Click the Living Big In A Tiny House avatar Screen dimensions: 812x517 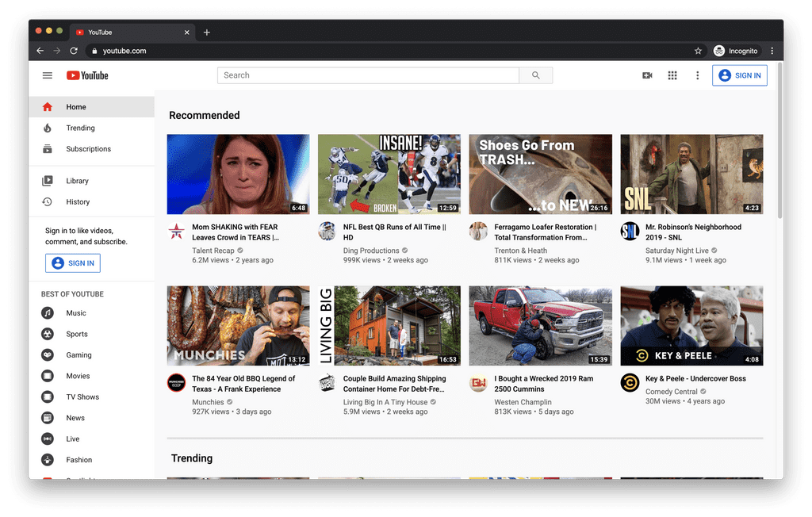pyautogui.click(x=327, y=383)
